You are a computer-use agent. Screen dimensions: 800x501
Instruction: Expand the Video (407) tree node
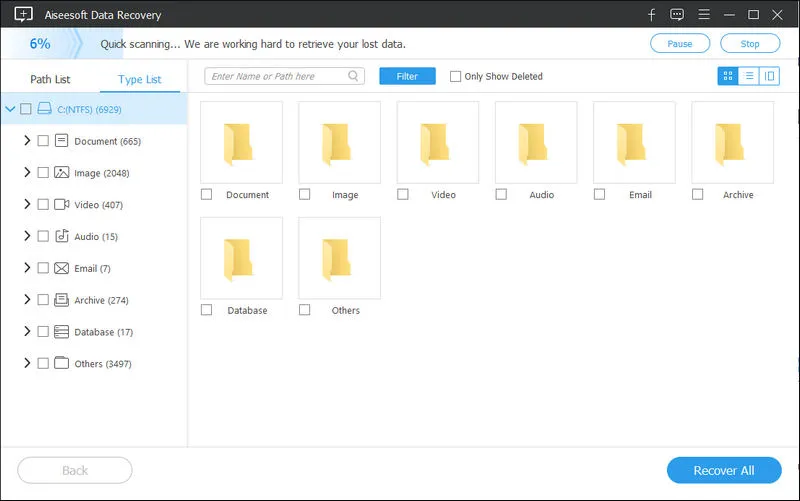pos(27,204)
